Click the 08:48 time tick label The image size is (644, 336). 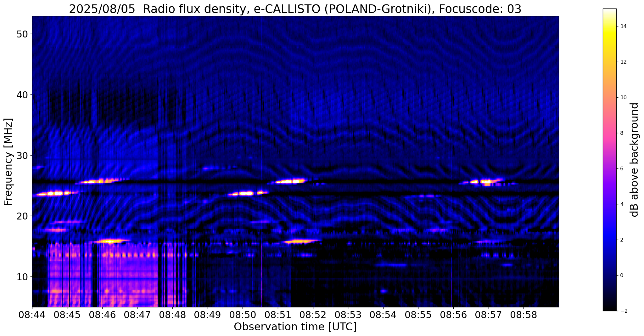click(x=172, y=315)
